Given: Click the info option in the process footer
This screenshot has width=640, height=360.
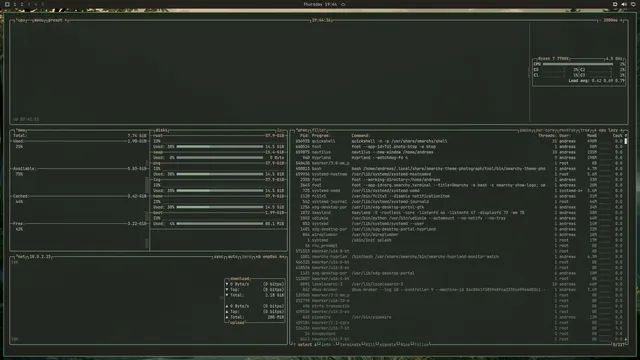Looking at the screenshot, I should (326, 345).
